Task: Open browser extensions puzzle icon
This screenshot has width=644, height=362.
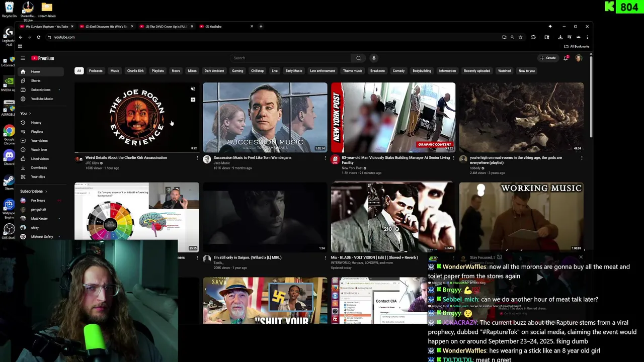Action: pyautogui.click(x=533, y=37)
